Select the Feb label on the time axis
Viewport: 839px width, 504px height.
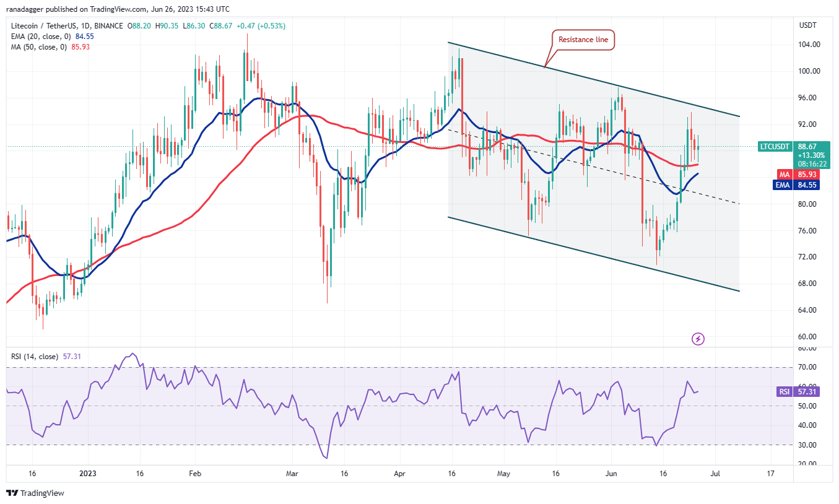194,473
